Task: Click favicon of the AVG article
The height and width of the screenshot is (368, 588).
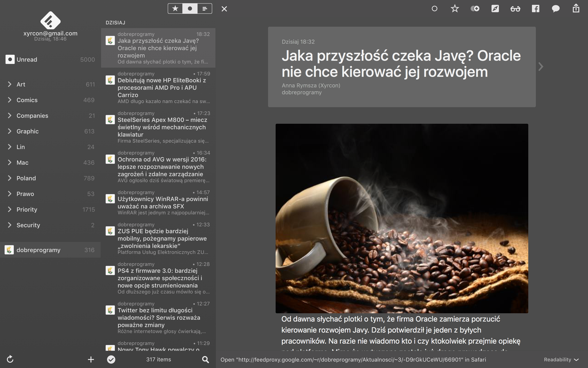Action: tap(110, 159)
